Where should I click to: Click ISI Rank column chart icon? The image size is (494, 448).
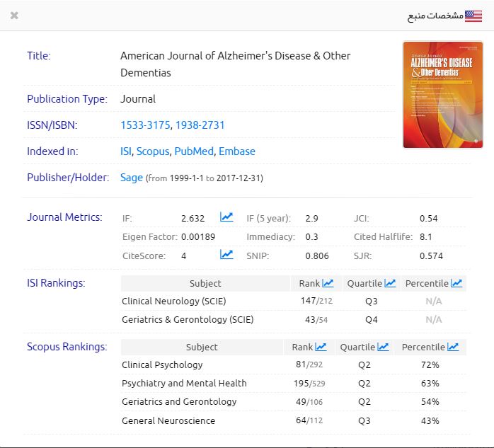tap(328, 283)
